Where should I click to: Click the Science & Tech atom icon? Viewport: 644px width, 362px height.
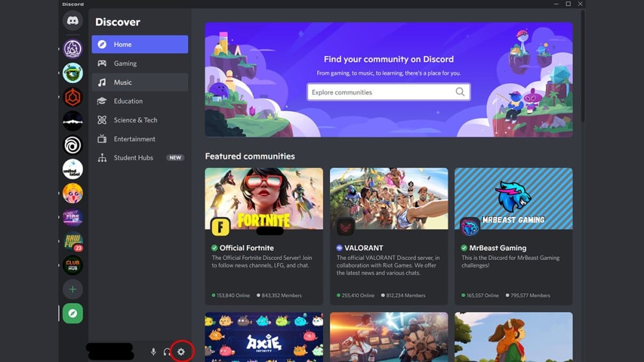click(102, 120)
